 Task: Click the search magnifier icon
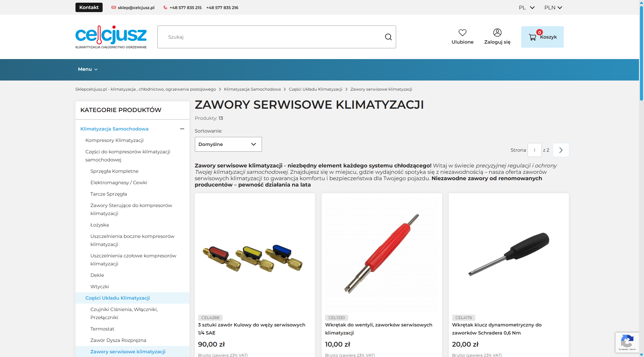(388, 37)
